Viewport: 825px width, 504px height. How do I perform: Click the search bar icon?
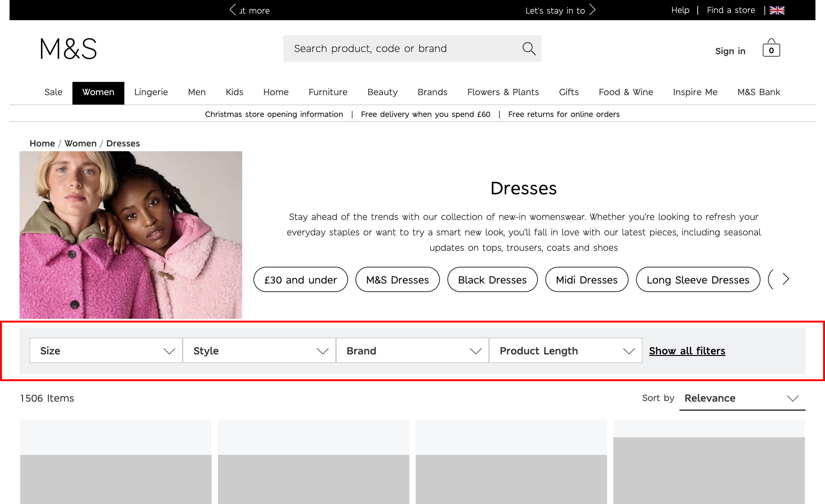(528, 48)
